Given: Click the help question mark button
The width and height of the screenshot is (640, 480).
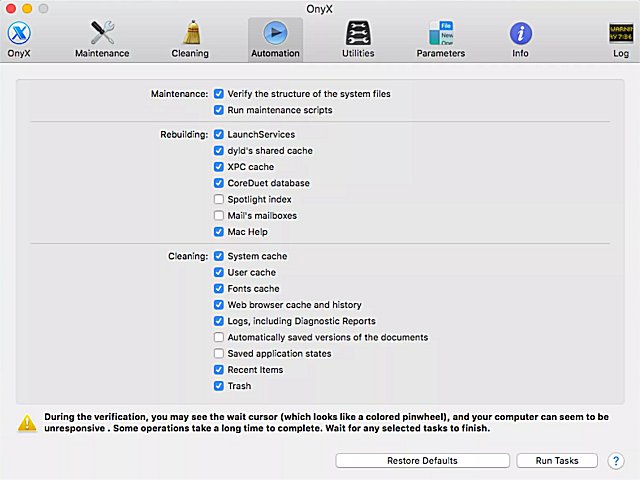Looking at the screenshot, I should click(x=616, y=461).
